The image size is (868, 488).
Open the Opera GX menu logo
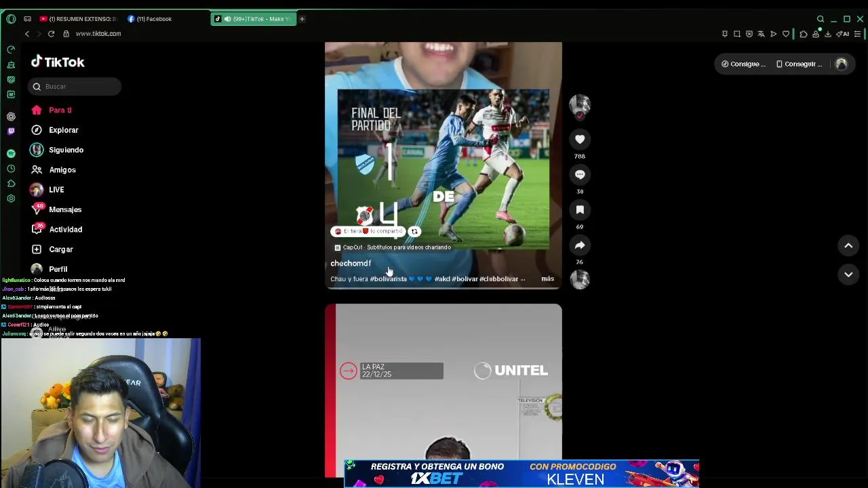point(11,19)
